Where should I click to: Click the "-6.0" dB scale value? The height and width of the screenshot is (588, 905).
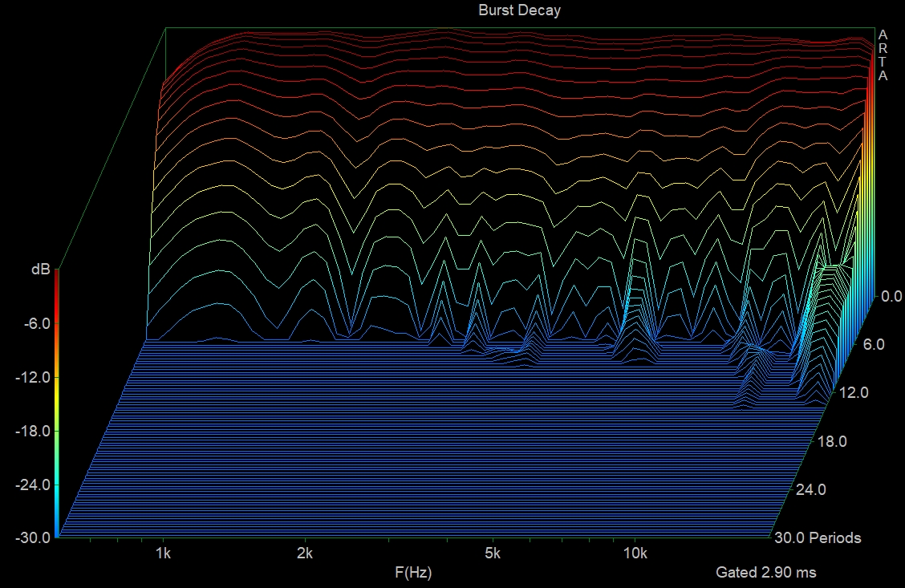click(x=37, y=323)
